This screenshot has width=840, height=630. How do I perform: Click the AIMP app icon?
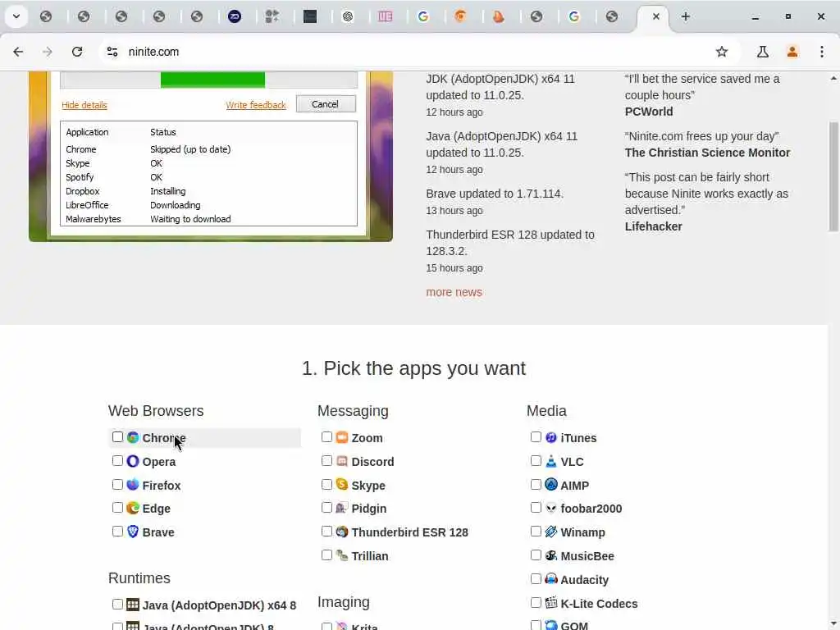point(551,485)
